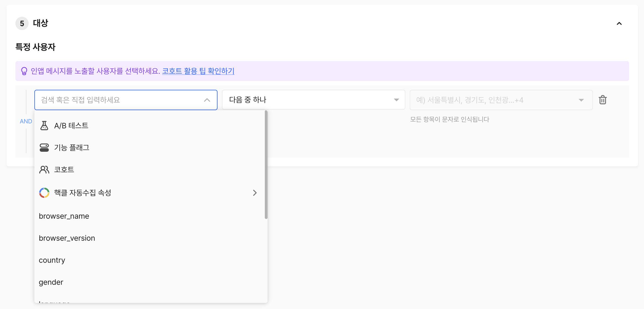Select A/B 테스트 from the list
The height and width of the screenshot is (309, 644).
coord(150,126)
